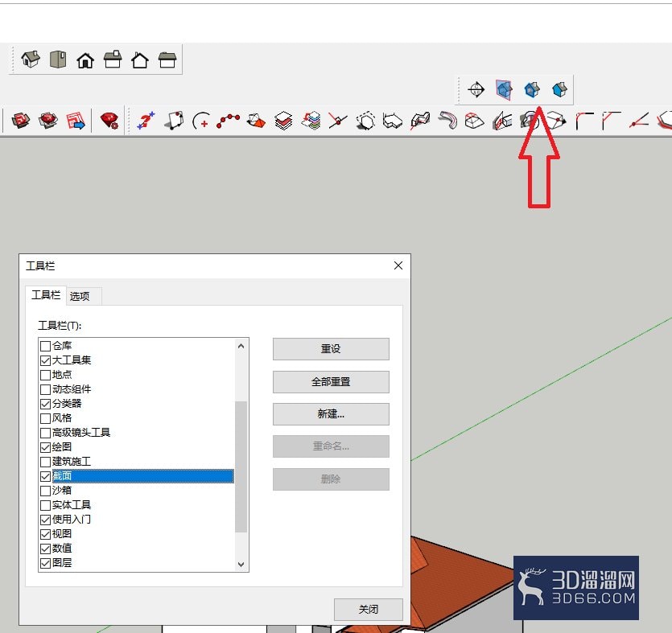Select the curved pipe follow-me tool icon
The height and width of the screenshot is (633, 672).
[x=447, y=121]
